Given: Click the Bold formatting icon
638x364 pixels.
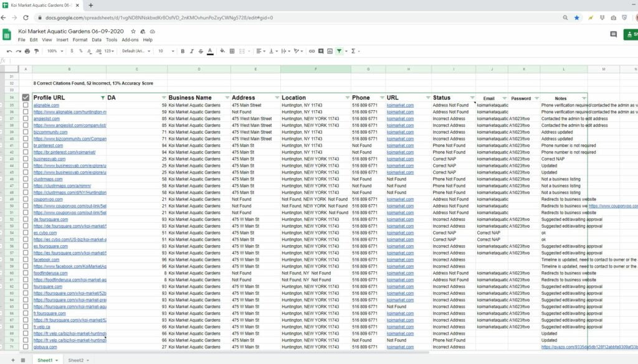Looking at the screenshot, I should 183,51.
